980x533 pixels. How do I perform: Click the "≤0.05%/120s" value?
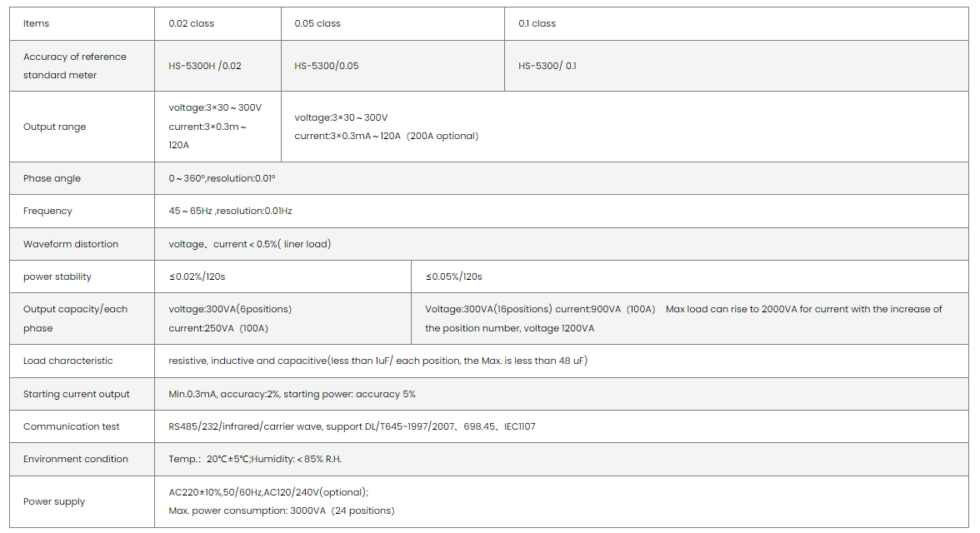[454, 276]
